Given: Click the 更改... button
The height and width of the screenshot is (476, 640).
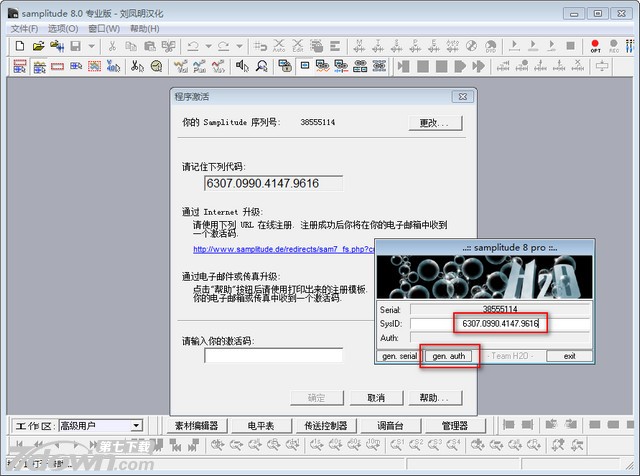Looking at the screenshot, I should (435, 123).
